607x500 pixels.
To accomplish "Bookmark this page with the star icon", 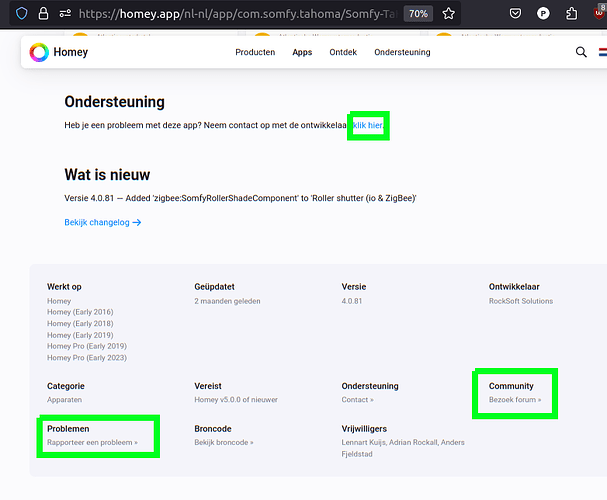I will coord(449,14).
